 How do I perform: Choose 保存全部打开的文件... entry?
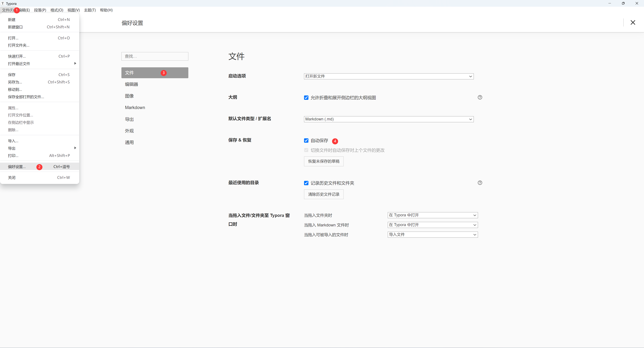[x=40, y=97]
